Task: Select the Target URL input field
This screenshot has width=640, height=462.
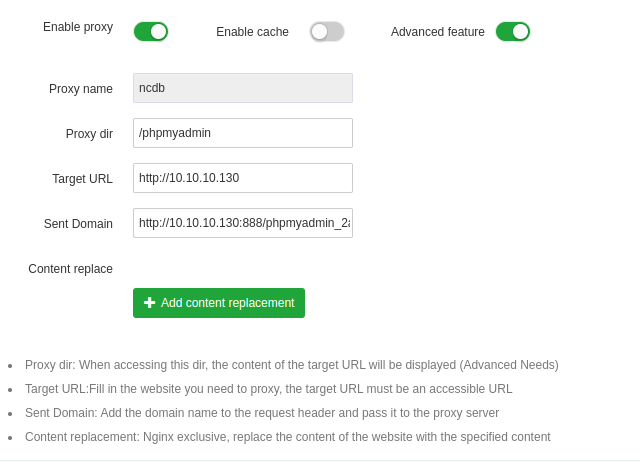Action: click(x=243, y=178)
